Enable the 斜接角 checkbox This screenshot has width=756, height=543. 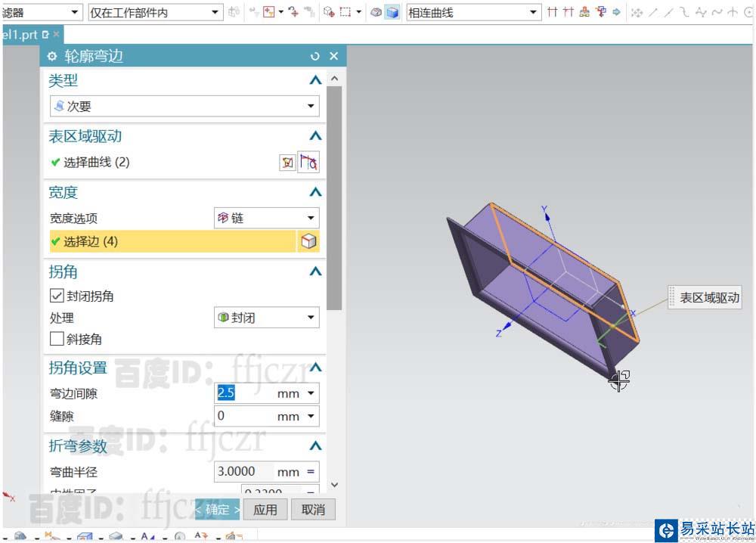pyautogui.click(x=57, y=339)
